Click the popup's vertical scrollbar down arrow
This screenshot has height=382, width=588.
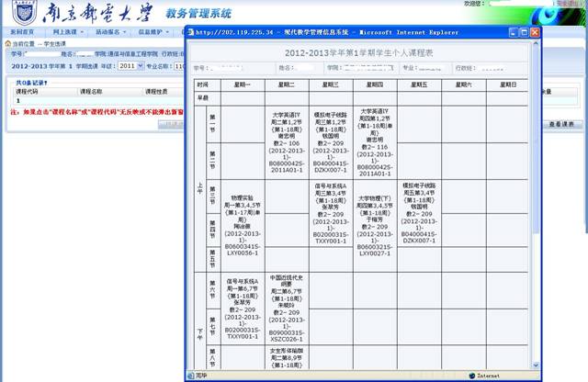pyautogui.click(x=535, y=364)
